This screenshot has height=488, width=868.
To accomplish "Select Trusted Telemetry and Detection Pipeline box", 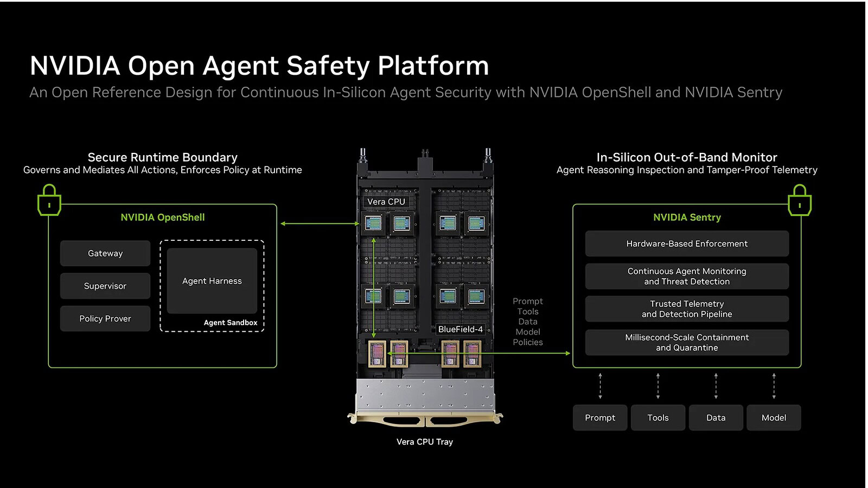I will pyautogui.click(x=687, y=309).
